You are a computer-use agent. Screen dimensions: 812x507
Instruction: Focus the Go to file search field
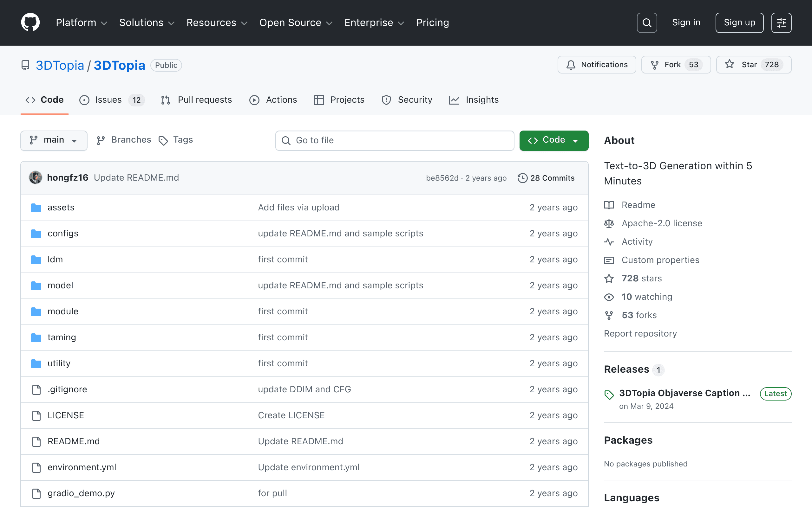point(395,140)
